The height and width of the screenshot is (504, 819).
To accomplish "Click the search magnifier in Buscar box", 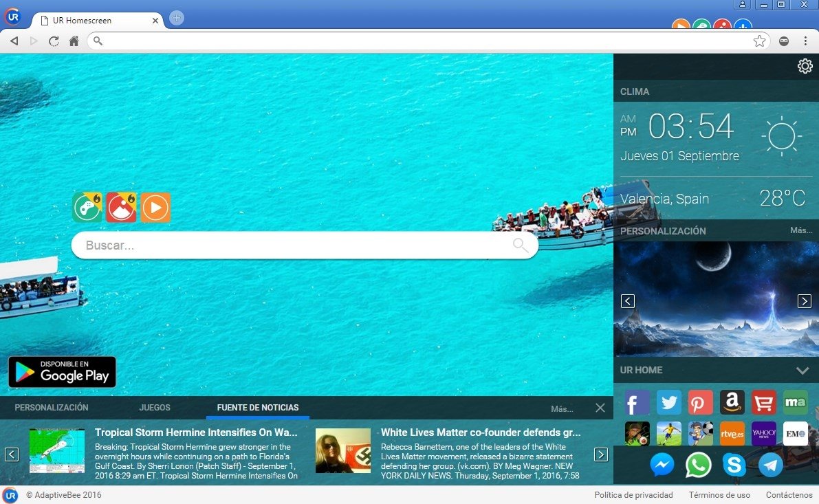I will click(x=521, y=244).
